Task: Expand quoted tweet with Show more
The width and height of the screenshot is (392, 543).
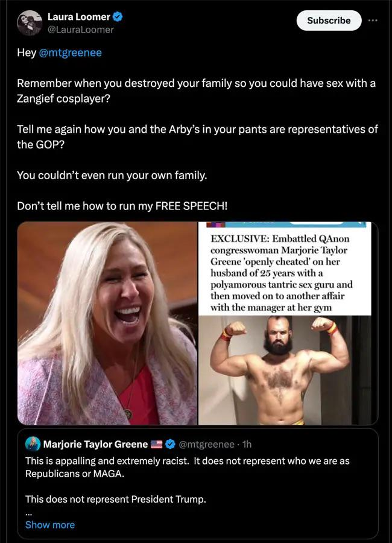Action: 50,525
